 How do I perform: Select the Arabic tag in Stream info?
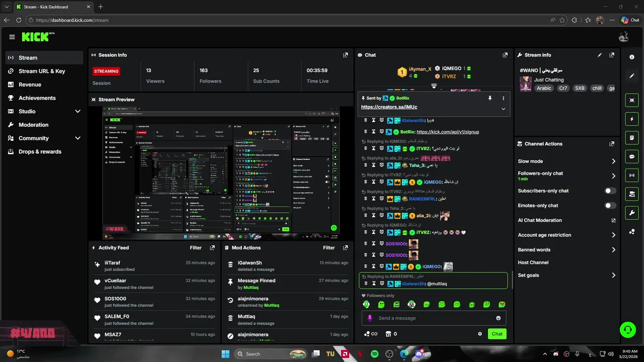point(544,88)
